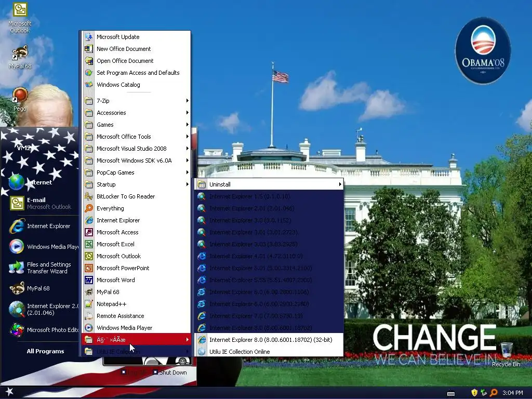Viewport: 532px width, 399px height.
Task: Click the Internet Explorer 7.0 icon
Action: tap(202, 316)
